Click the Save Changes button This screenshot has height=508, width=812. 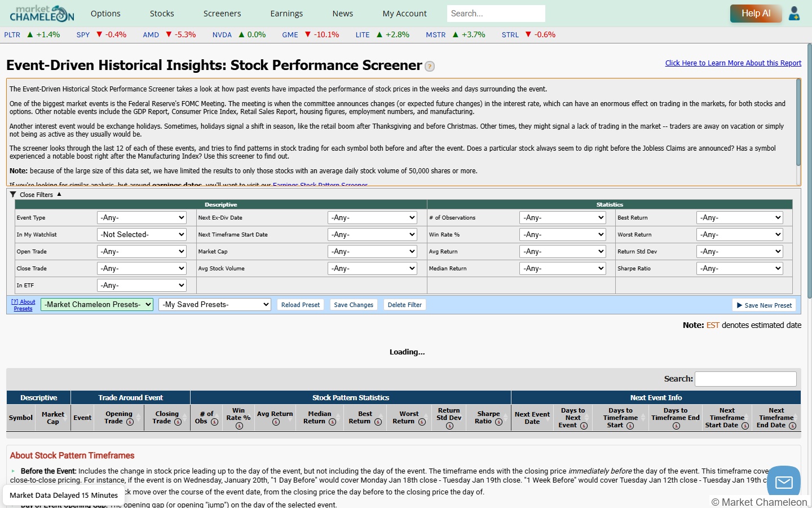pos(354,305)
